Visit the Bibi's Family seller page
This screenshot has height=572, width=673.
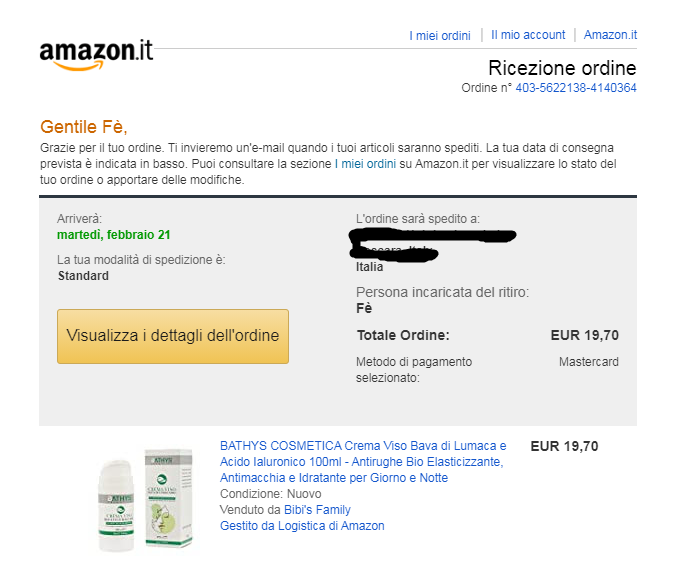[317, 510]
